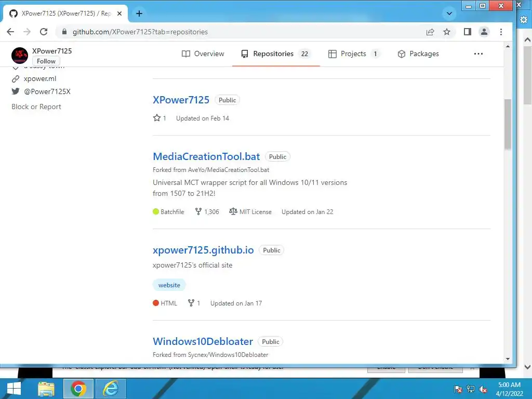The image size is (532, 399).
Task: Open File Explorer from the taskbar
Action: pyautogui.click(x=46, y=389)
